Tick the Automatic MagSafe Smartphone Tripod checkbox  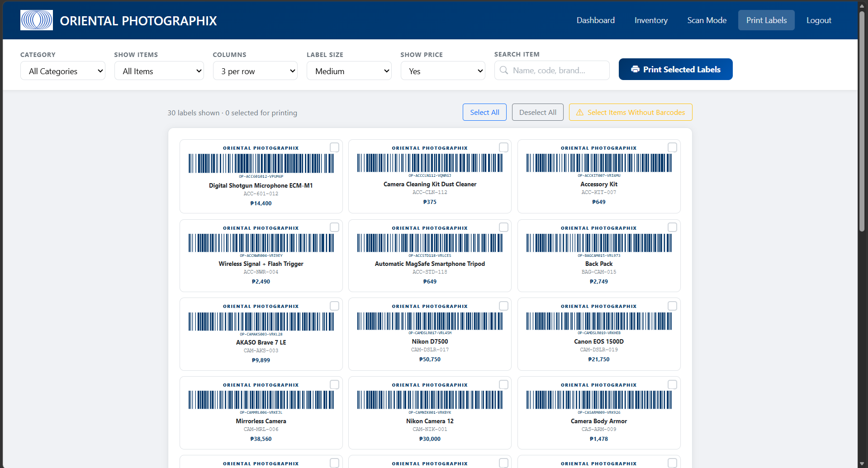pyautogui.click(x=503, y=227)
